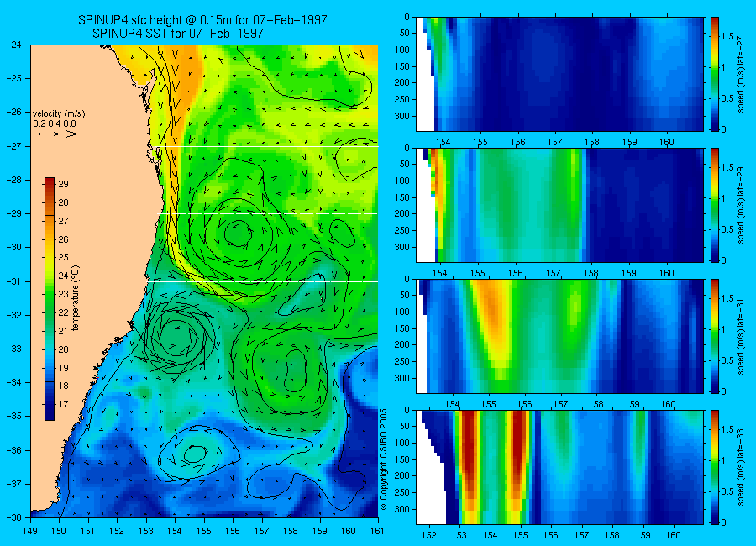756x546 pixels.
Task: Click the 'SPINUP4 sfc height @ 0.15m' title line
Action: (202, 20)
